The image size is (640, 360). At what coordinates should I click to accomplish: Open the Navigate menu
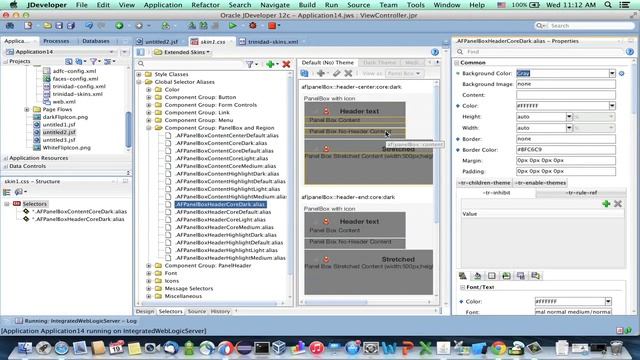275,5
